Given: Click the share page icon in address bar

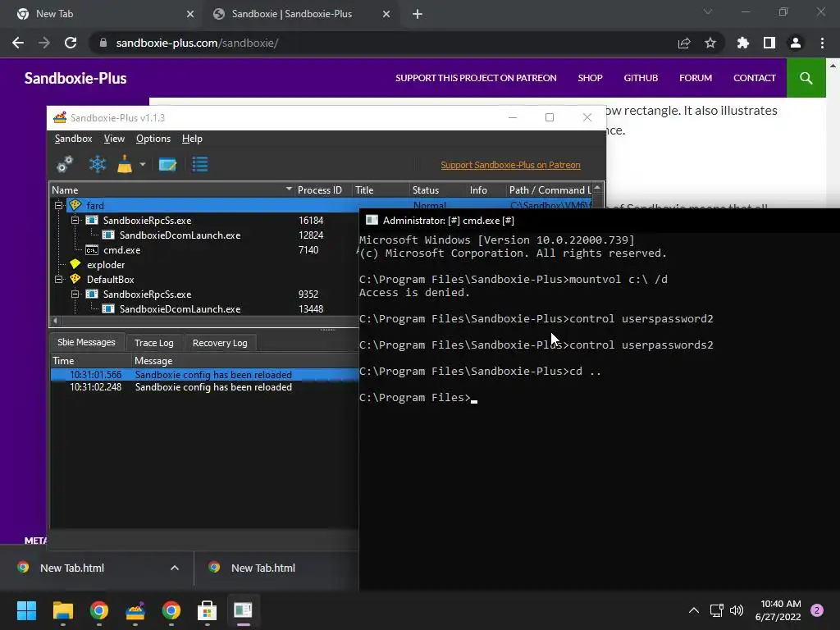Looking at the screenshot, I should (684, 43).
